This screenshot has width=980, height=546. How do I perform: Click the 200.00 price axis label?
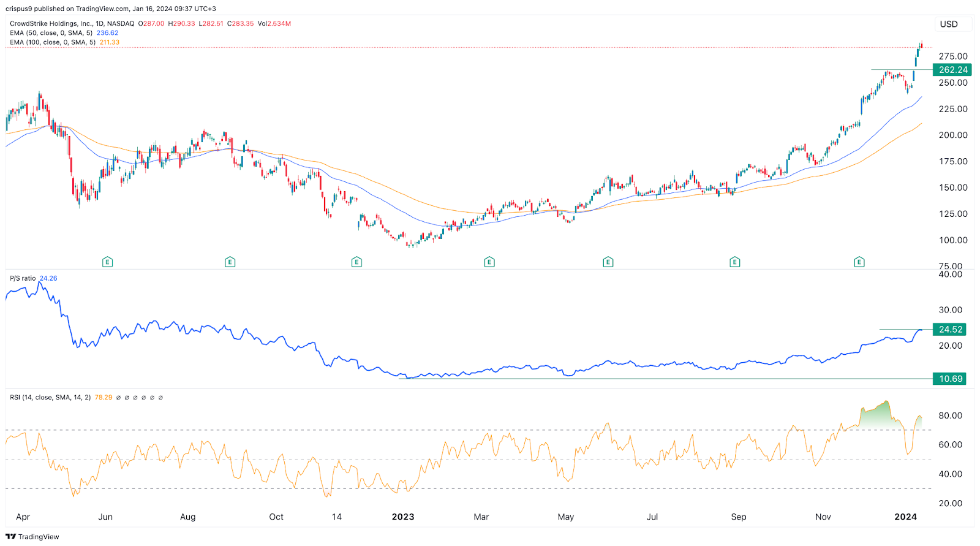953,135
